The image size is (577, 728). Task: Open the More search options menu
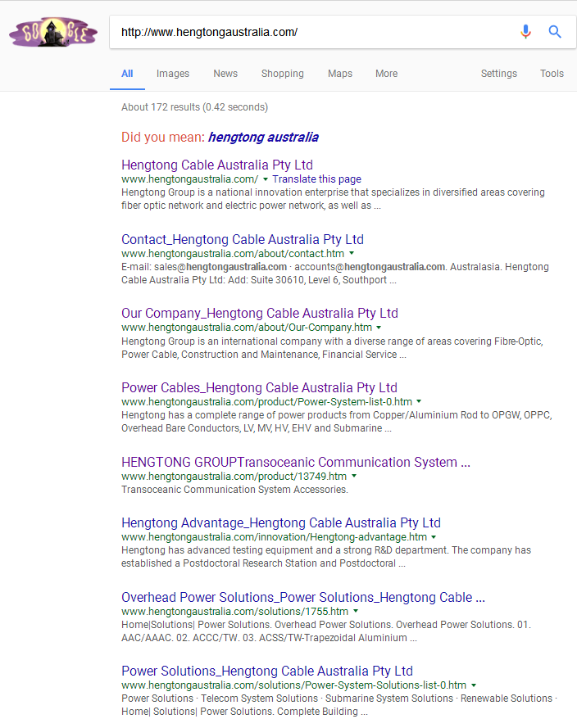(x=387, y=74)
